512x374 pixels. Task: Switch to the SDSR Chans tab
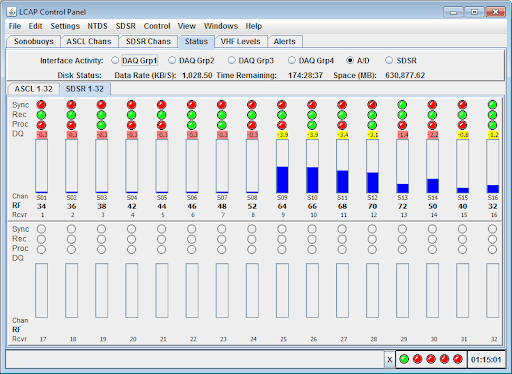click(x=148, y=41)
